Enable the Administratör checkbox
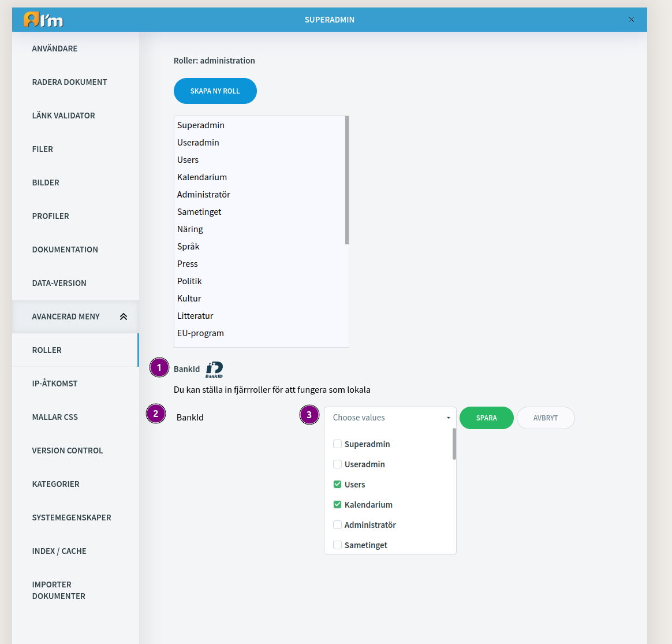The image size is (672, 644). click(x=337, y=525)
